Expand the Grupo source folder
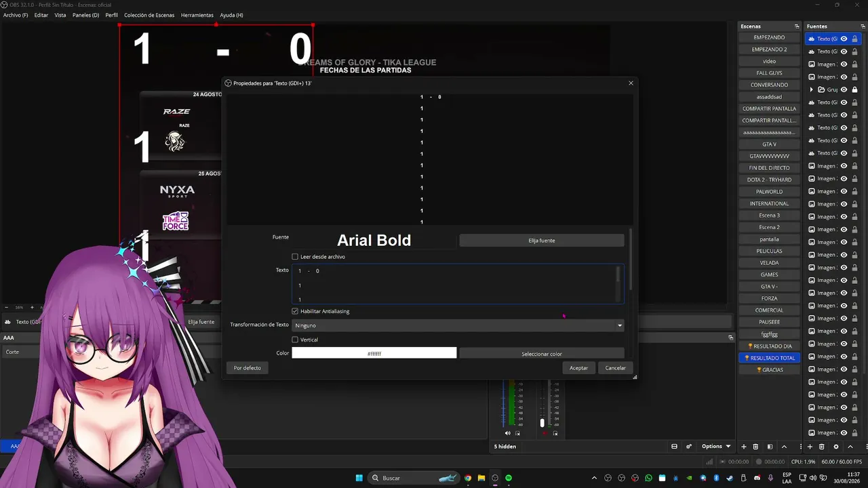Image resolution: width=868 pixels, height=488 pixels. tap(812, 89)
